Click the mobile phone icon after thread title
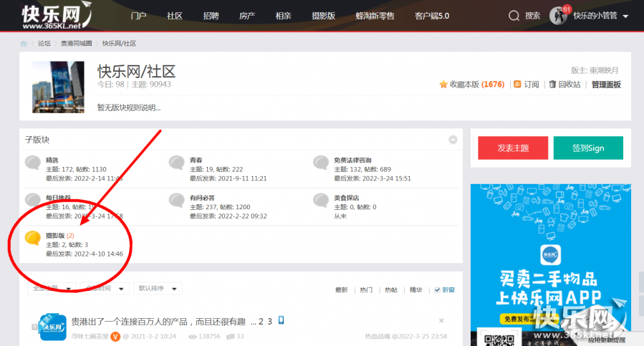 point(282,320)
